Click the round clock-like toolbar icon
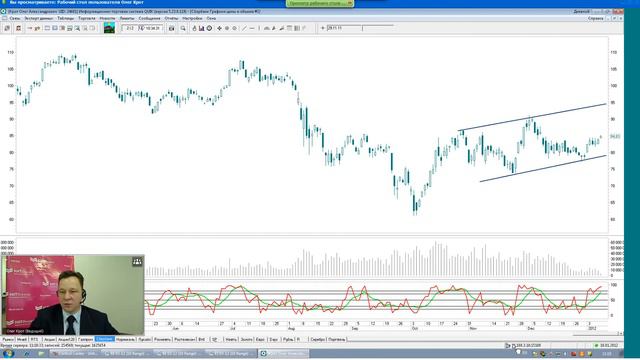 point(209,28)
